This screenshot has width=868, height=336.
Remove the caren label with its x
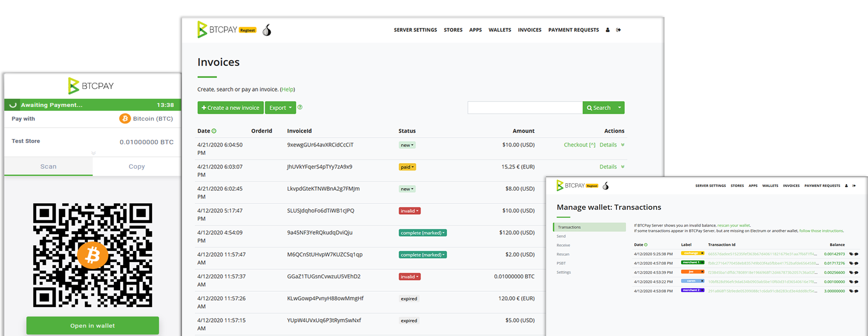pyautogui.click(x=702, y=281)
